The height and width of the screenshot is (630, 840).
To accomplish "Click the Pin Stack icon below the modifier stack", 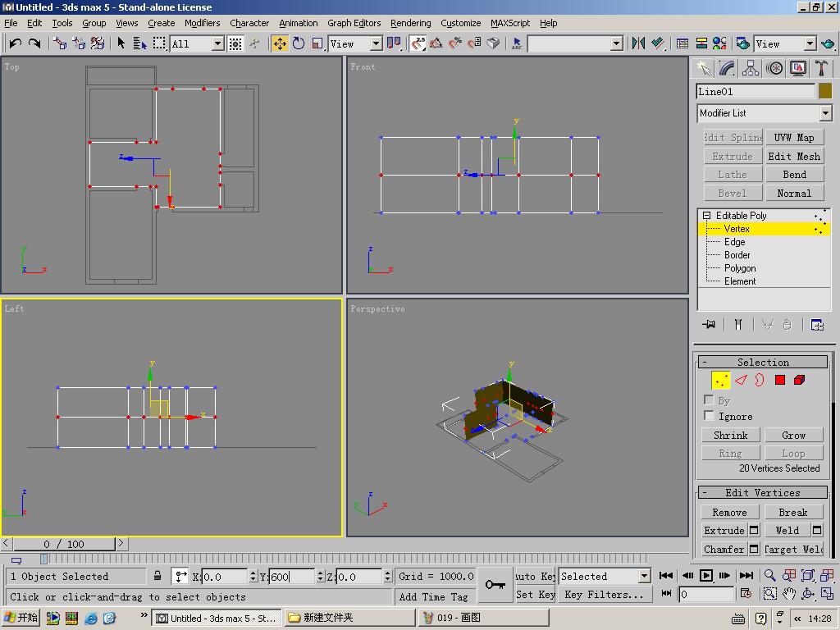I will (x=709, y=324).
